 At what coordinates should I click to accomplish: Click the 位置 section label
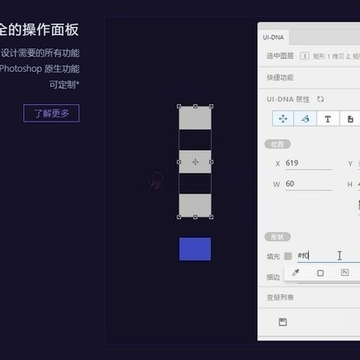(x=277, y=144)
